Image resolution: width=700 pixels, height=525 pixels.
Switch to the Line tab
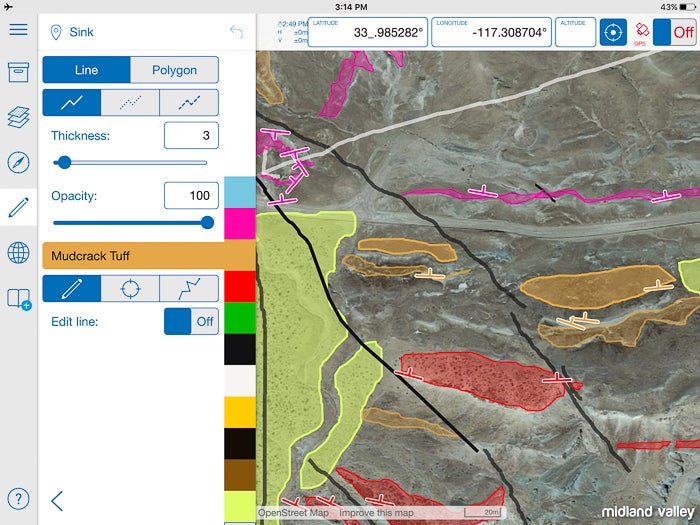click(86, 70)
